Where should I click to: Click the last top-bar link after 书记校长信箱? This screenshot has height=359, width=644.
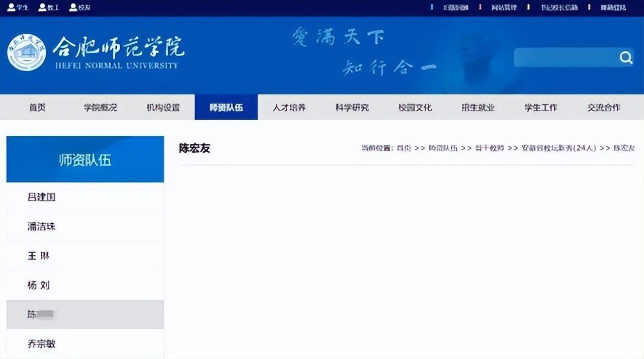(x=613, y=8)
